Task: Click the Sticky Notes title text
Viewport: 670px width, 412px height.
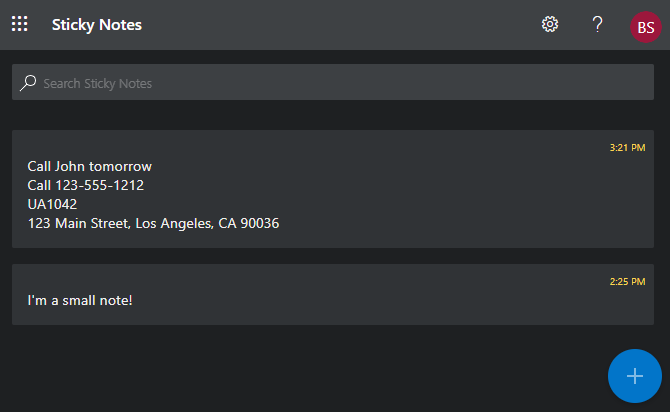Action: pyautogui.click(x=97, y=24)
